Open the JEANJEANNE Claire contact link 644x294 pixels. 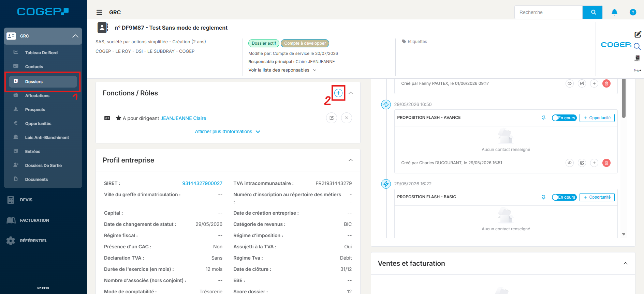(183, 118)
